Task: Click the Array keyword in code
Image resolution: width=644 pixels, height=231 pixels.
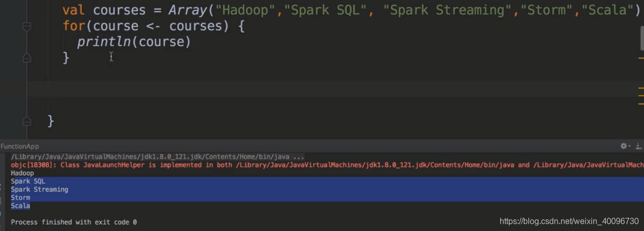Action: (x=187, y=10)
